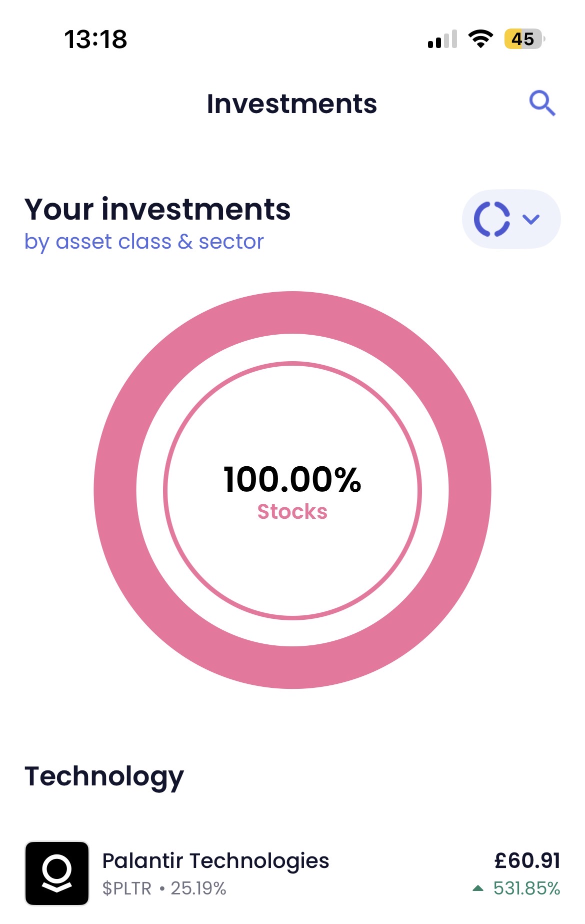This screenshot has height=924, width=585.
Task: Tap the search magnifier icon
Action: (542, 103)
